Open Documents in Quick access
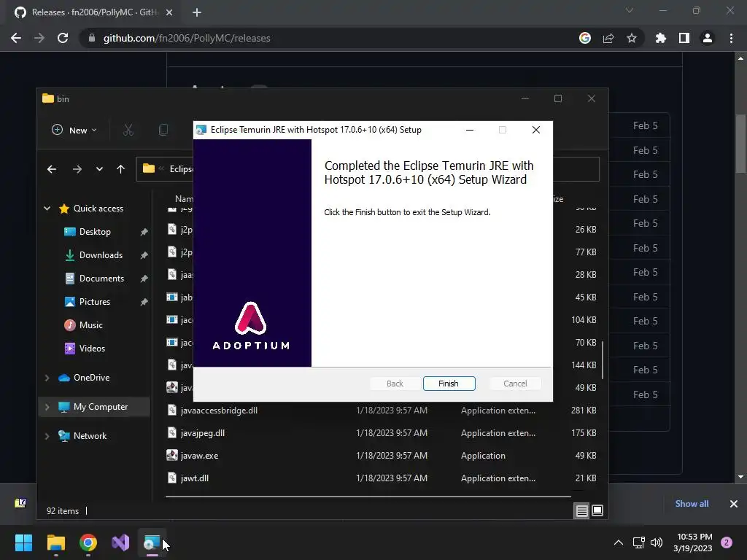747x560 pixels. 101,279
